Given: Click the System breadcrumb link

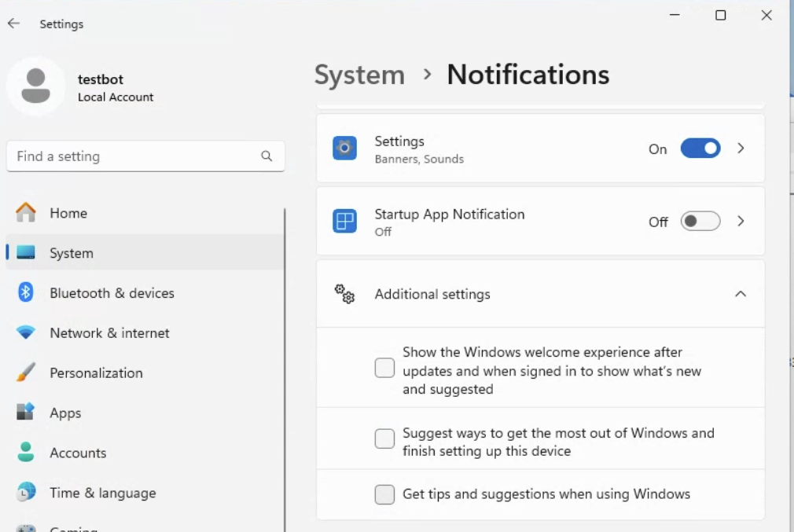Looking at the screenshot, I should coord(359,75).
